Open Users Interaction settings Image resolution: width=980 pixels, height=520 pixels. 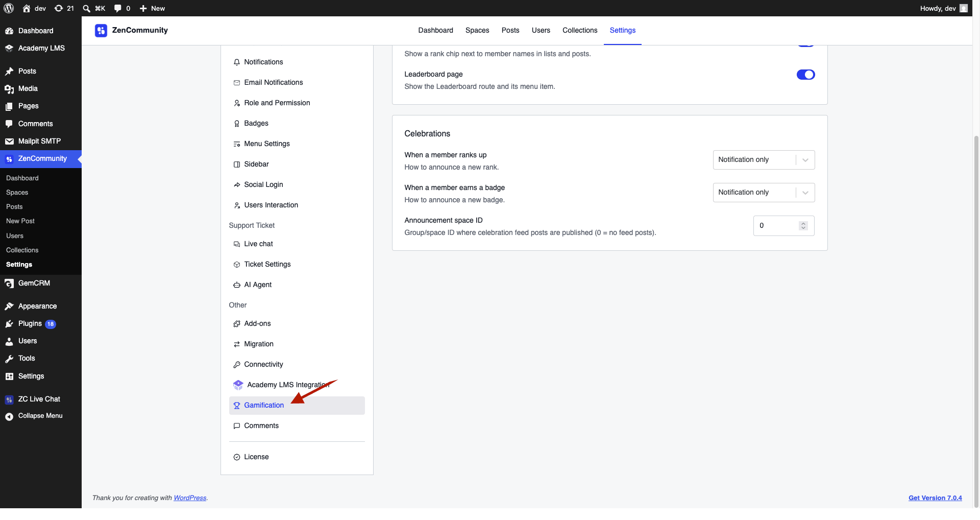[297, 205]
